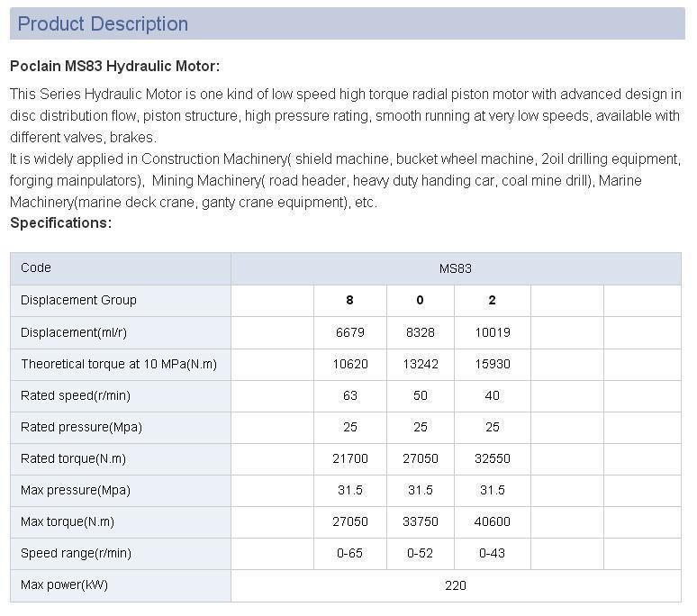Click the 'Rated torque(N.m)' row label

[73, 458]
